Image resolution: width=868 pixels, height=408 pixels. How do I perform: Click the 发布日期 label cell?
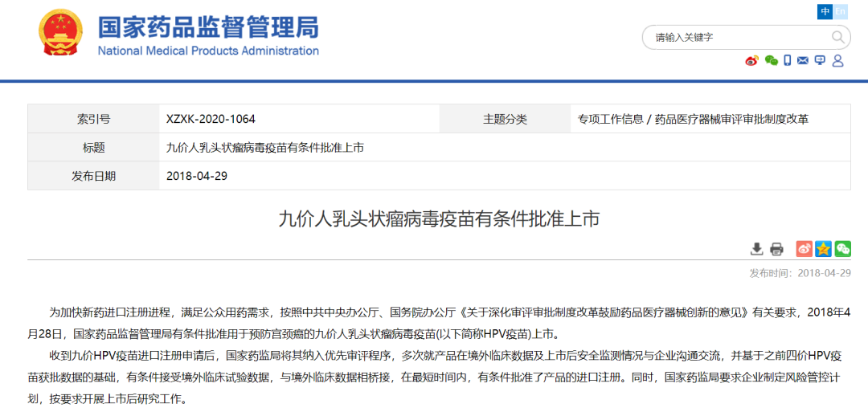coord(93,176)
